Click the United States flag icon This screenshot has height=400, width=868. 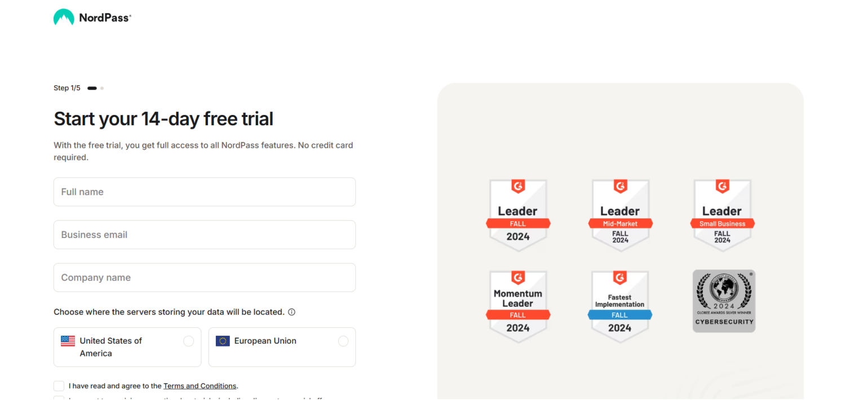68,341
